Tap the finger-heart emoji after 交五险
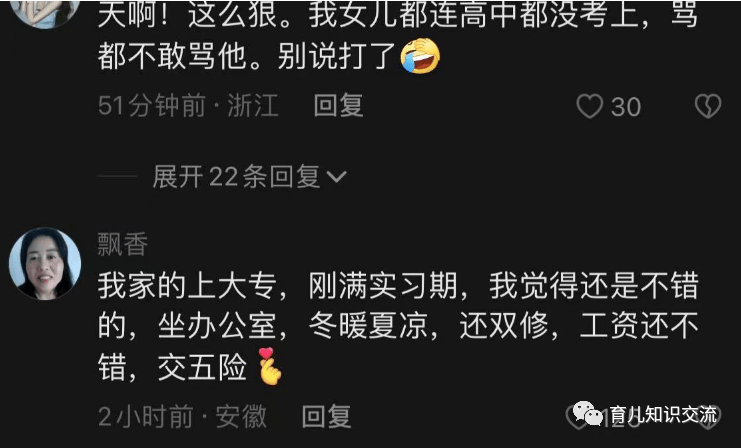This screenshot has height=448, width=741. click(270, 367)
